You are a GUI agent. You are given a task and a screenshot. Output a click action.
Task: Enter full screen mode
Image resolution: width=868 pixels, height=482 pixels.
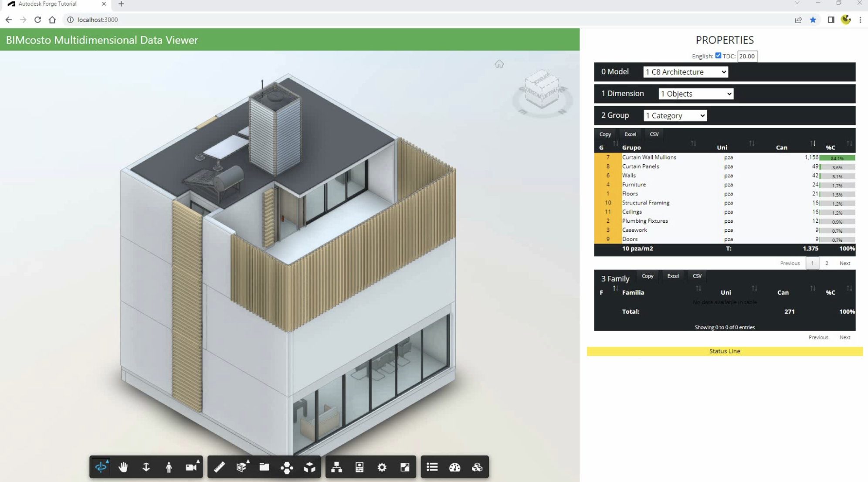click(x=405, y=467)
